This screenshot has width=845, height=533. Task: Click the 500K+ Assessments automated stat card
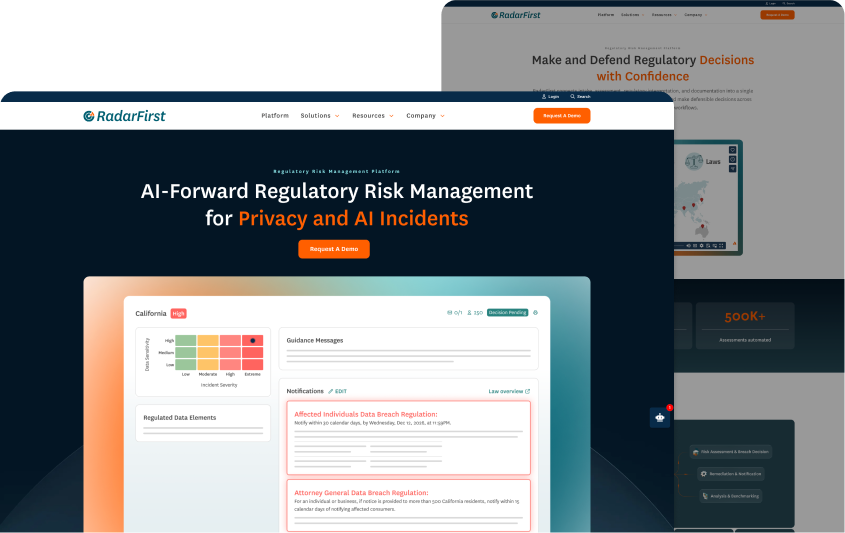coord(745,326)
